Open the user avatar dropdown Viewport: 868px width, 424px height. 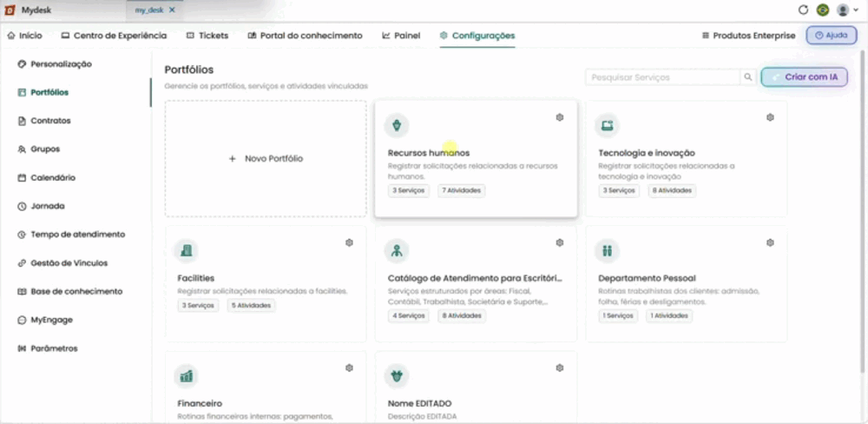pyautogui.click(x=846, y=10)
